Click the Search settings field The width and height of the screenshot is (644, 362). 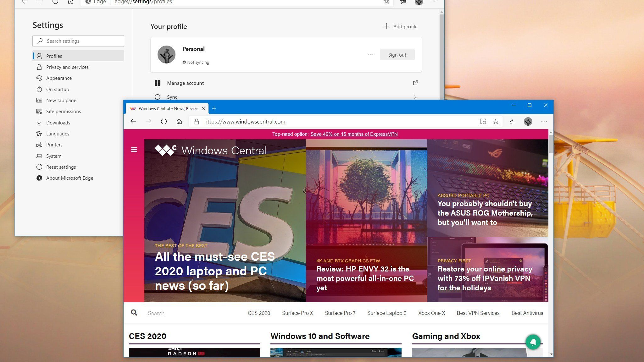[78, 41]
